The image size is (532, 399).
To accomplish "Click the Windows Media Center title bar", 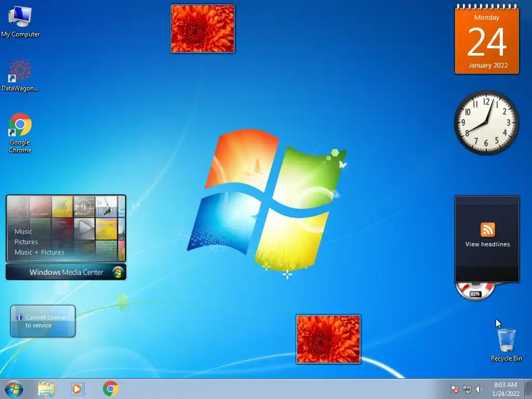I will click(x=66, y=272).
